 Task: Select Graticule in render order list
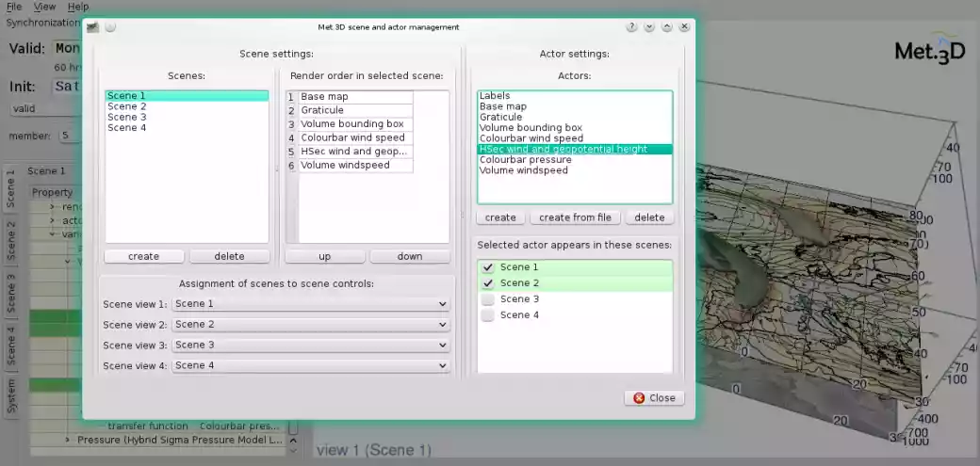(x=355, y=110)
